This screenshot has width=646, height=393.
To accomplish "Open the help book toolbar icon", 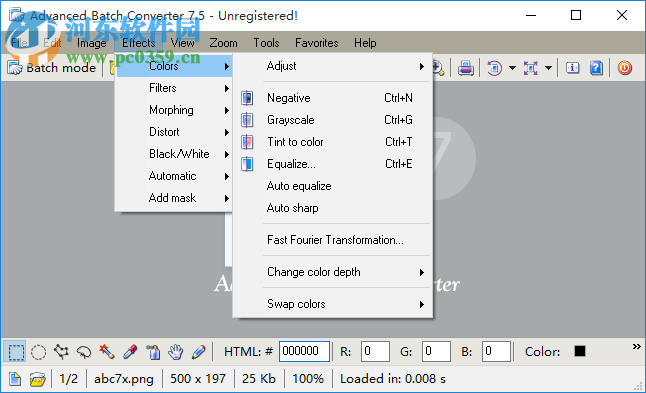I will [x=596, y=68].
